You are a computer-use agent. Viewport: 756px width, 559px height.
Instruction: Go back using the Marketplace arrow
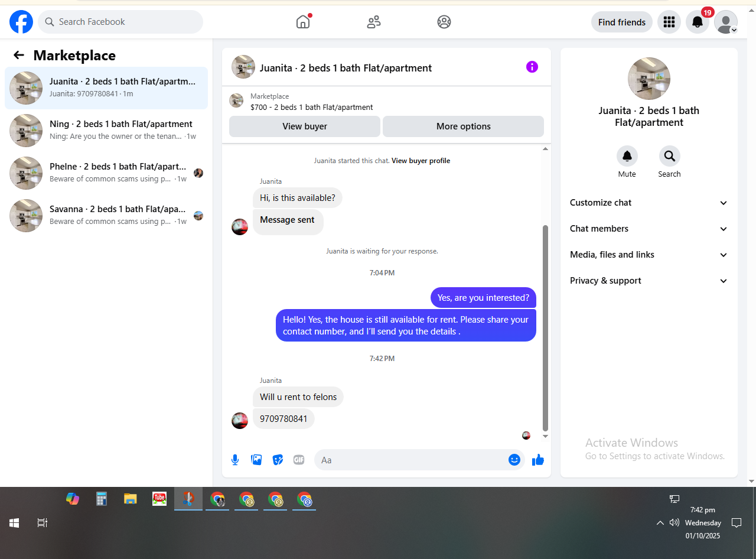(19, 55)
